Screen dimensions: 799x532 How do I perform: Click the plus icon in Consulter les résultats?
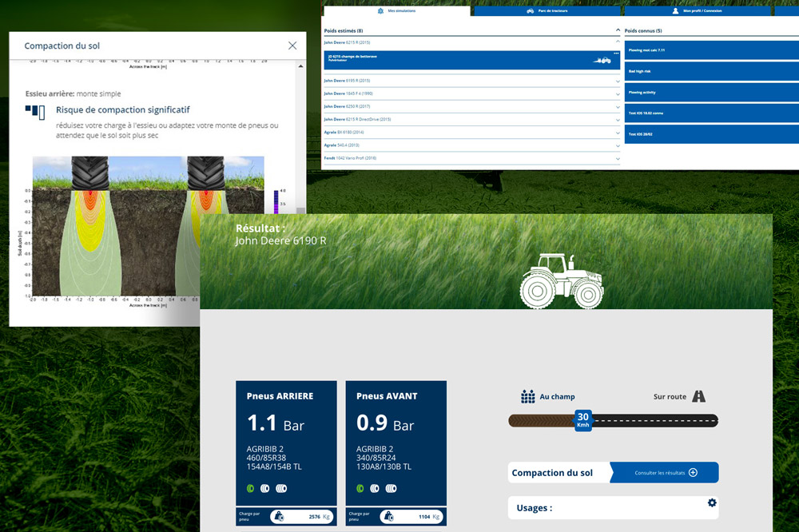tap(693, 472)
